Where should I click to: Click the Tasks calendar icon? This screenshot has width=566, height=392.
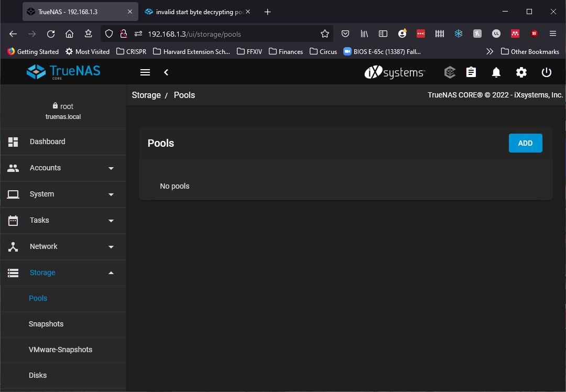13,220
